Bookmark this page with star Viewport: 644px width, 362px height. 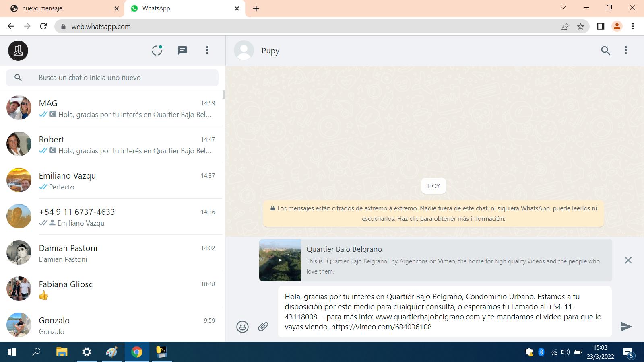[580, 27]
